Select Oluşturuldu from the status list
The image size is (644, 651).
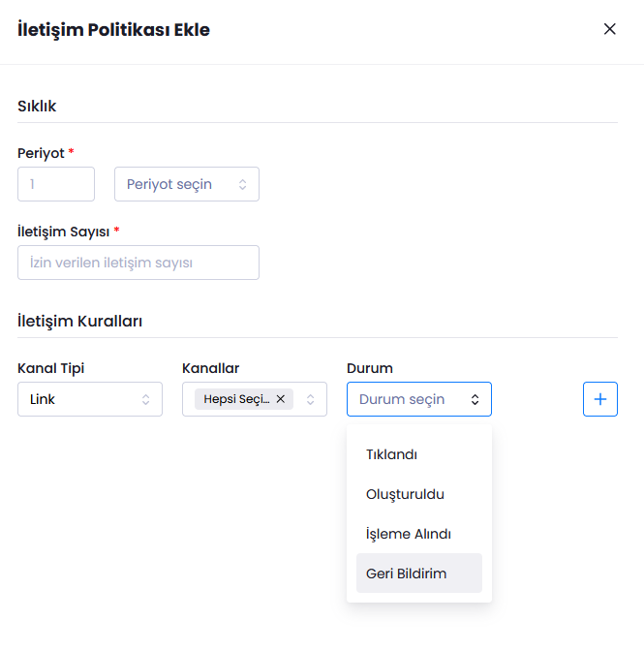pyautogui.click(x=405, y=494)
